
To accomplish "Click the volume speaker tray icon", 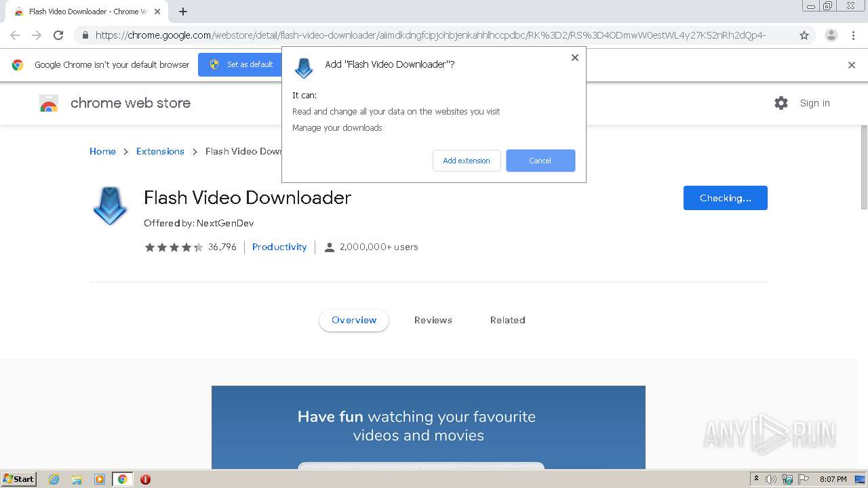I will [x=771, y=479].
